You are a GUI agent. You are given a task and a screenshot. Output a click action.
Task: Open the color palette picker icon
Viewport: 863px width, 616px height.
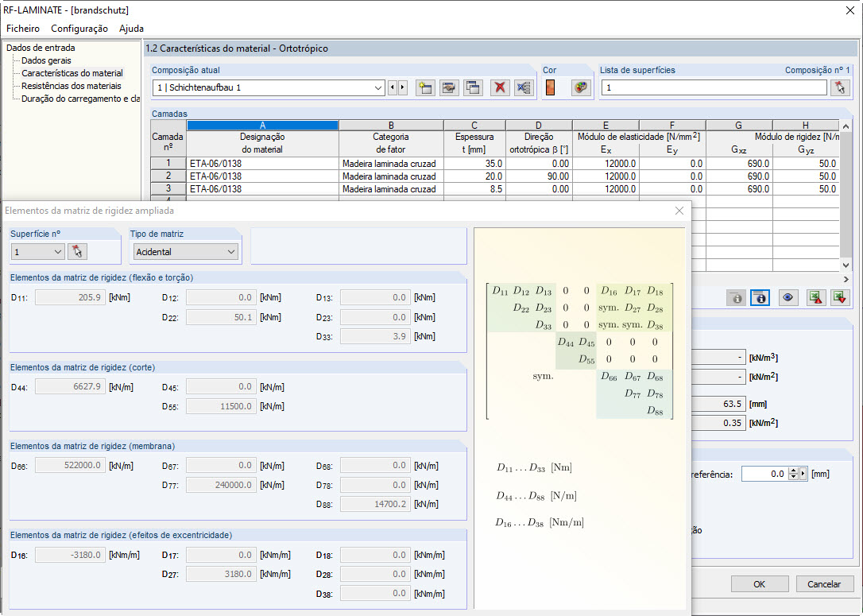(x=582, y=87)
